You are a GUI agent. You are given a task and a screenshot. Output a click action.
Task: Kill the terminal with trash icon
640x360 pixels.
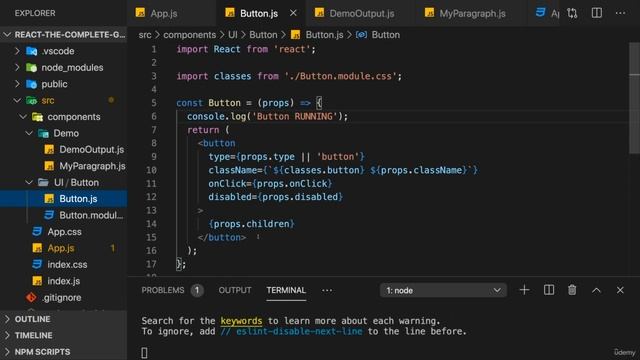pos(572,290)
